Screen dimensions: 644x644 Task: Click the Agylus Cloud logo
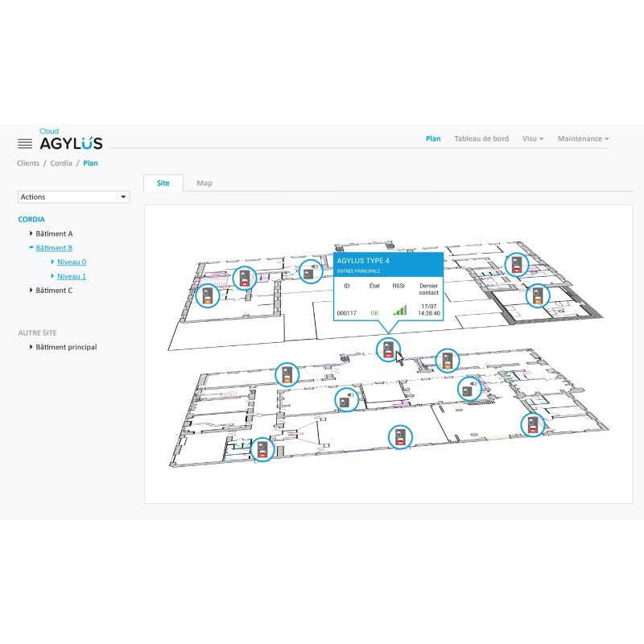(x=71, y=142)
